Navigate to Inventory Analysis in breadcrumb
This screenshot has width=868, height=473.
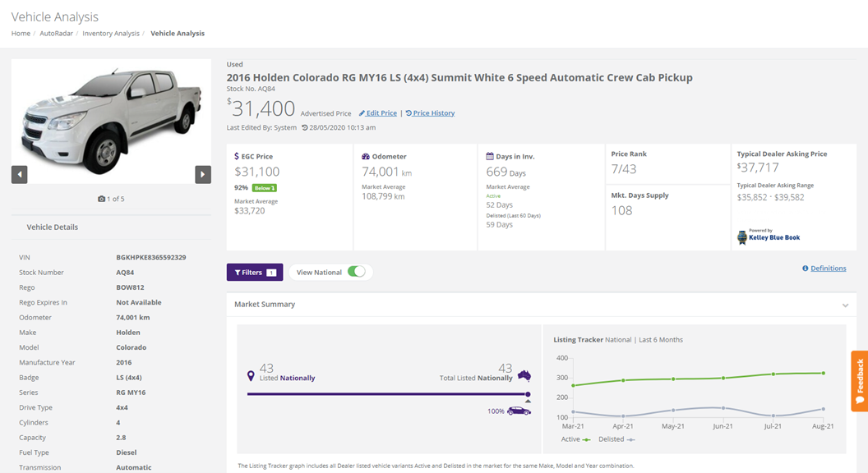(111, 33)
